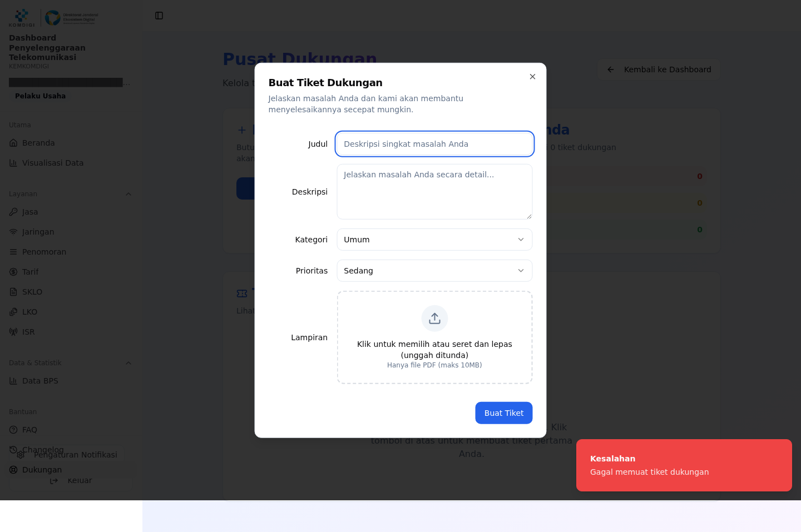
Task: Open Jasa in the sidebar
Action: click(x=71, y=212)
